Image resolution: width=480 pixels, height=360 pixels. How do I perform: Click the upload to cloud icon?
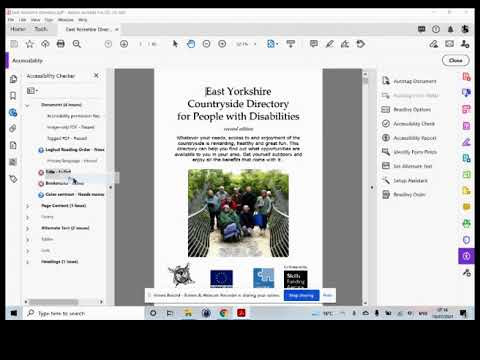(45, 44)
